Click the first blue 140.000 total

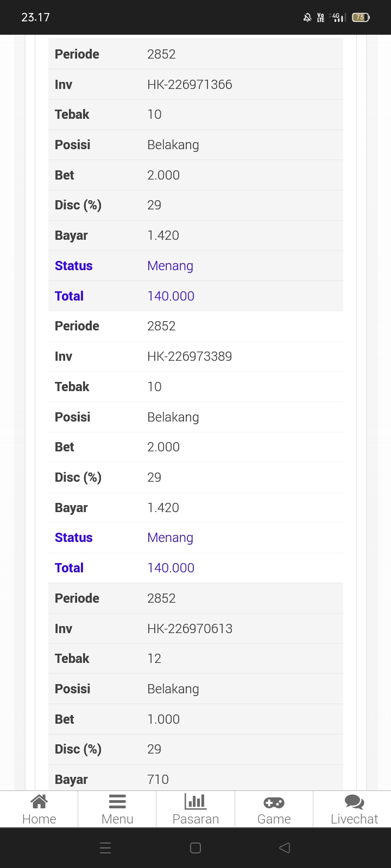171,296
